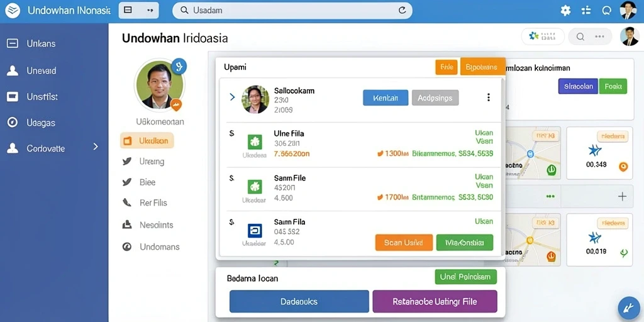This screenshot has width=644, height=322.
Task: Click the blue Kentan button
Action: (386, 97)
